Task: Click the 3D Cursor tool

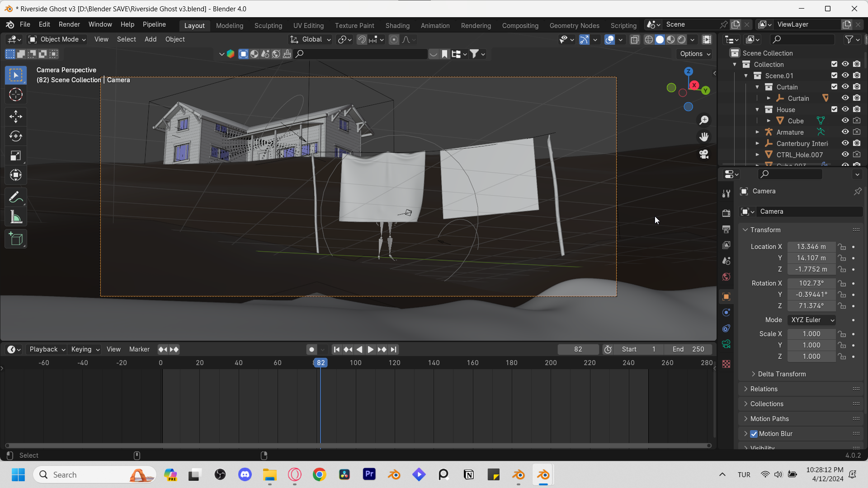Action: pyautogui.click(x=16, y=95)
